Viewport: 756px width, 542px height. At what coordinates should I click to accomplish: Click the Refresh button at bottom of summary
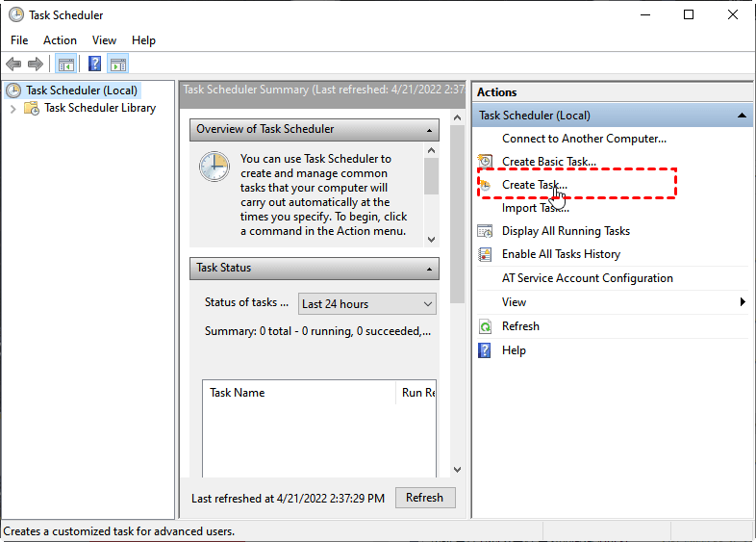[425, 498]
